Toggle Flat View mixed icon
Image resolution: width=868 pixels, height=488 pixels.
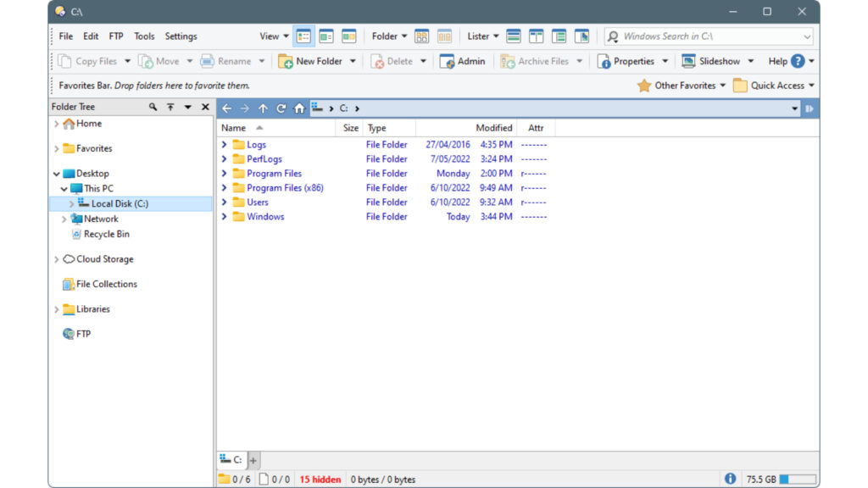click(x=444, y=36)
